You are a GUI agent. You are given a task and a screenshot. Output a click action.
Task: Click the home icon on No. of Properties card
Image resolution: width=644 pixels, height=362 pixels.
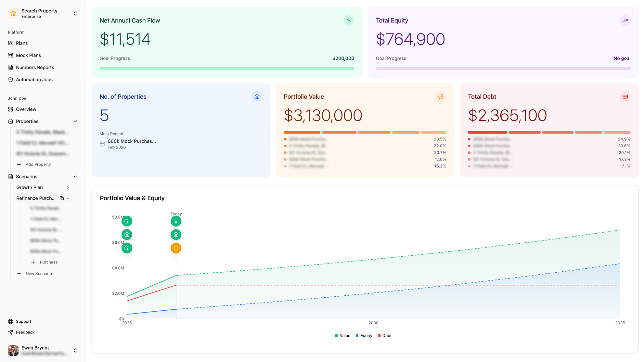click(257, 97)
